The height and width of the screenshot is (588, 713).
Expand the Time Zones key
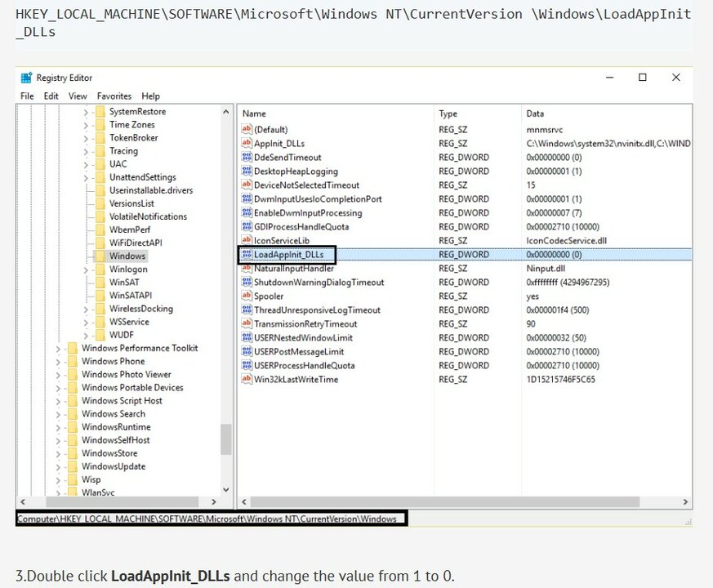click(x=86, y=125)
